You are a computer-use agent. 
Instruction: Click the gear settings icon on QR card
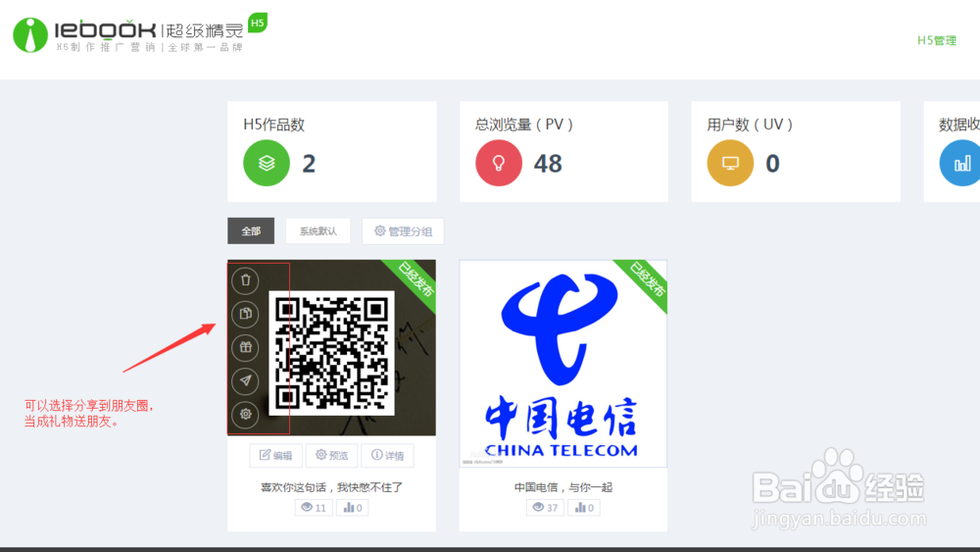coord(246,414)
